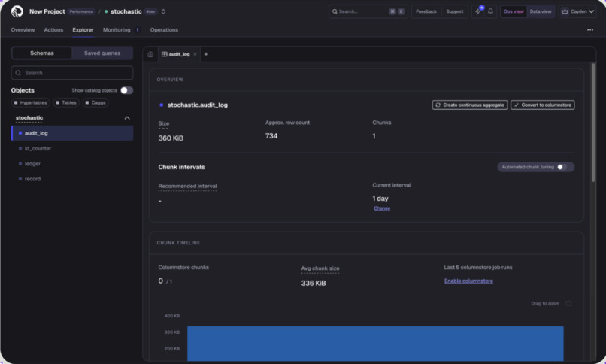Click the Change link under Current interval
Image resolution: width=606 pixels, height=364 pixels.
pyautogui.click(x=382, y=208)
